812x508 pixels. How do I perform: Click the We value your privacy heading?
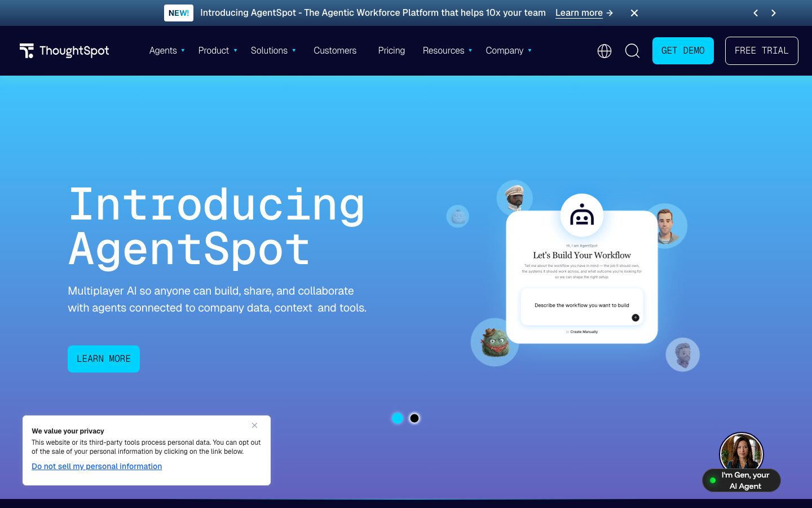(68, 431)
